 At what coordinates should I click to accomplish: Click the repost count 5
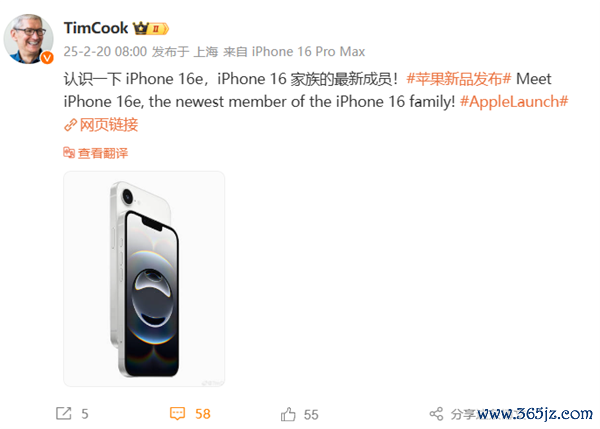click(85, 414)
